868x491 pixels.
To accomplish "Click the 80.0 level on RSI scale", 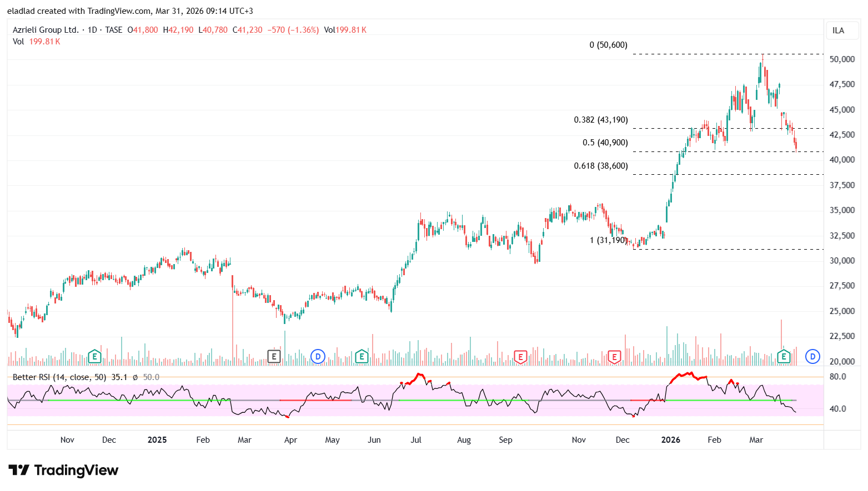I will pos(837,377).
